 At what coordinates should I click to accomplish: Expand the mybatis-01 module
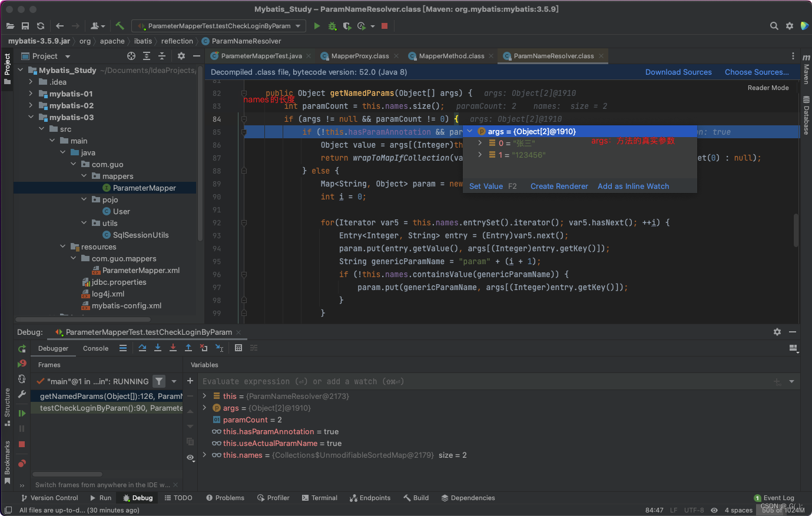[x=31, y=94]
